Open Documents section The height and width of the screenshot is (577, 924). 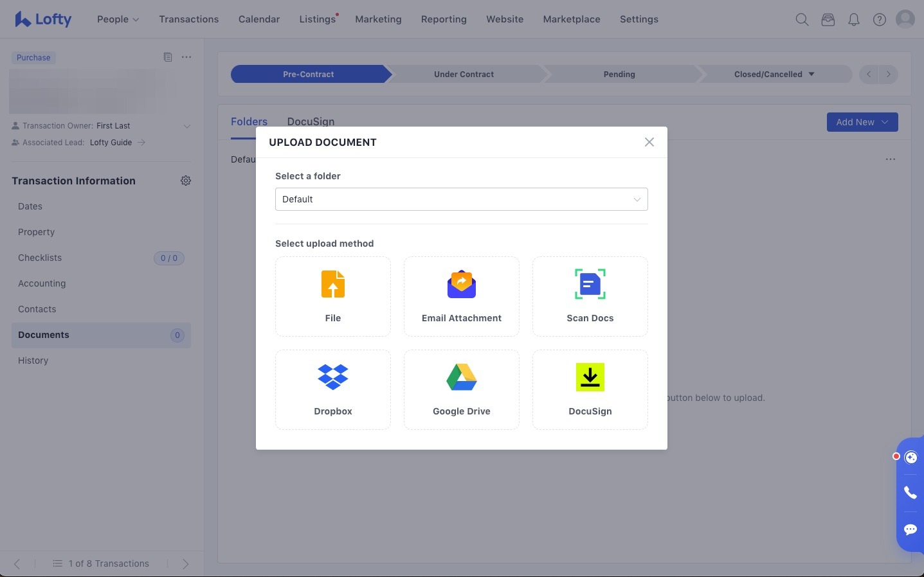click(101, 335)
